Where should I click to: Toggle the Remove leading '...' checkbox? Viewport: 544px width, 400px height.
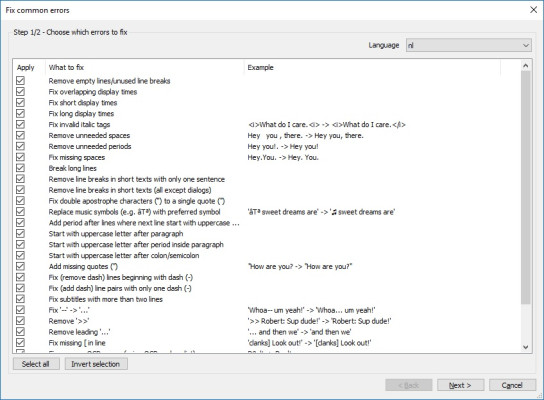[x=20, y=332]
